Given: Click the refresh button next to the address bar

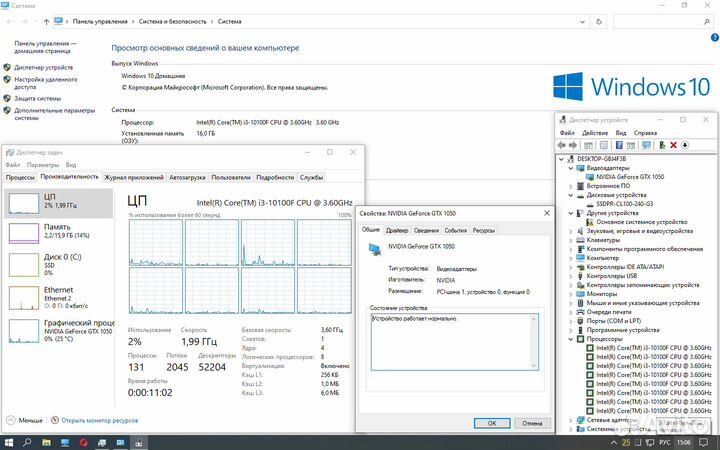Looking at the screenshot, I should coord(599,22).
